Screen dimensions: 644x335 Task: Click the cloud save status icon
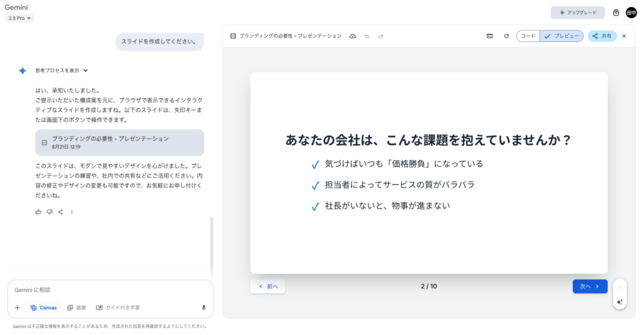(352, 36)
